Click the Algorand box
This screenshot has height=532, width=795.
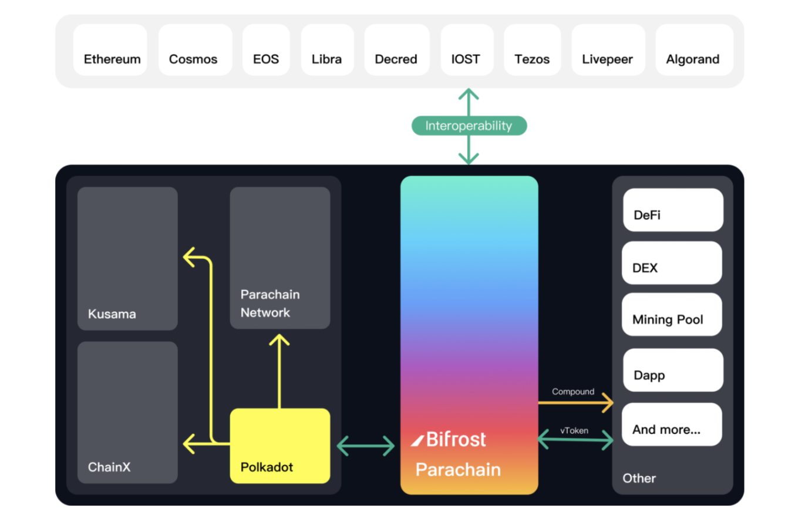pyautogui.click(x=694, y=50)
